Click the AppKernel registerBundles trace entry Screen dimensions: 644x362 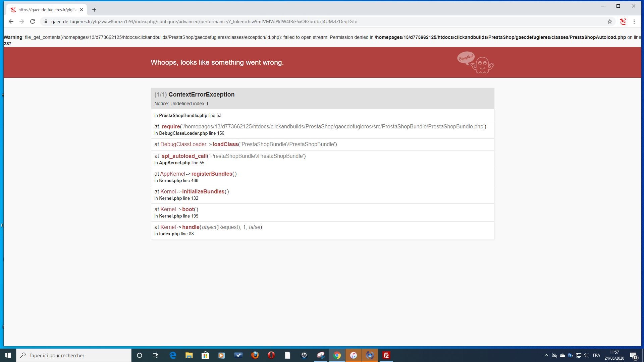(x=211, y=174)
